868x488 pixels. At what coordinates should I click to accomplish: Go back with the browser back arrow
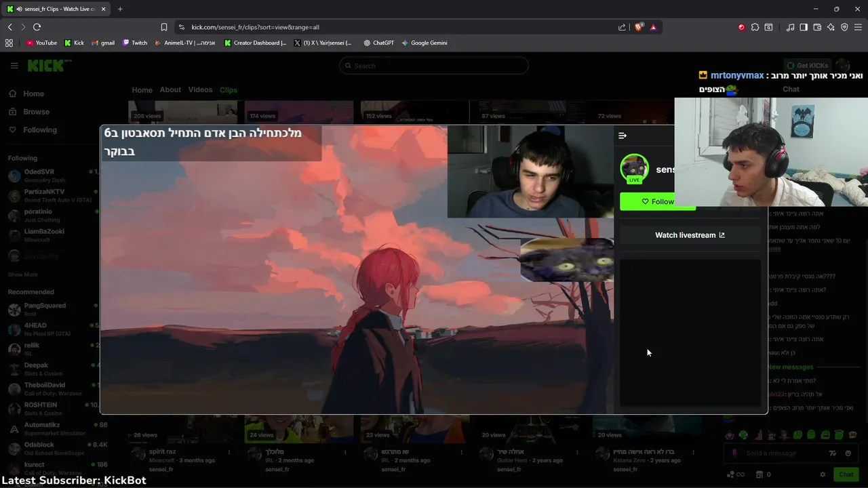(x=9, y=27)
